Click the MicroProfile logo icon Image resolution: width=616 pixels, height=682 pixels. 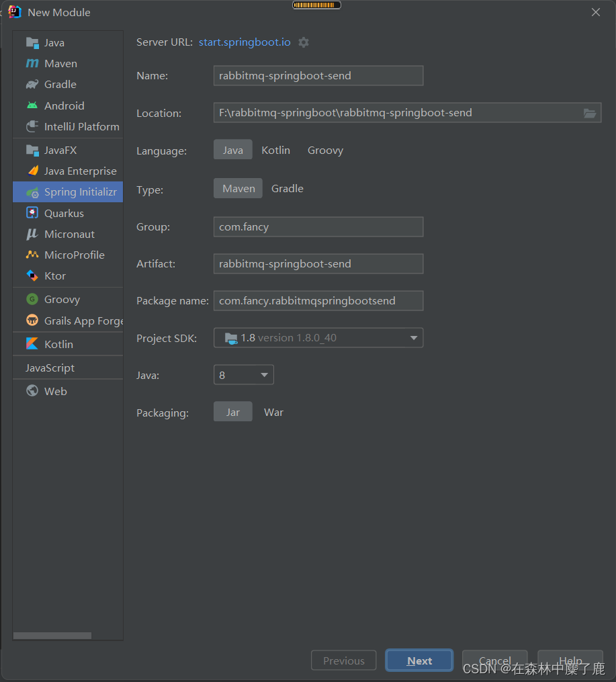tap(32, 255)
